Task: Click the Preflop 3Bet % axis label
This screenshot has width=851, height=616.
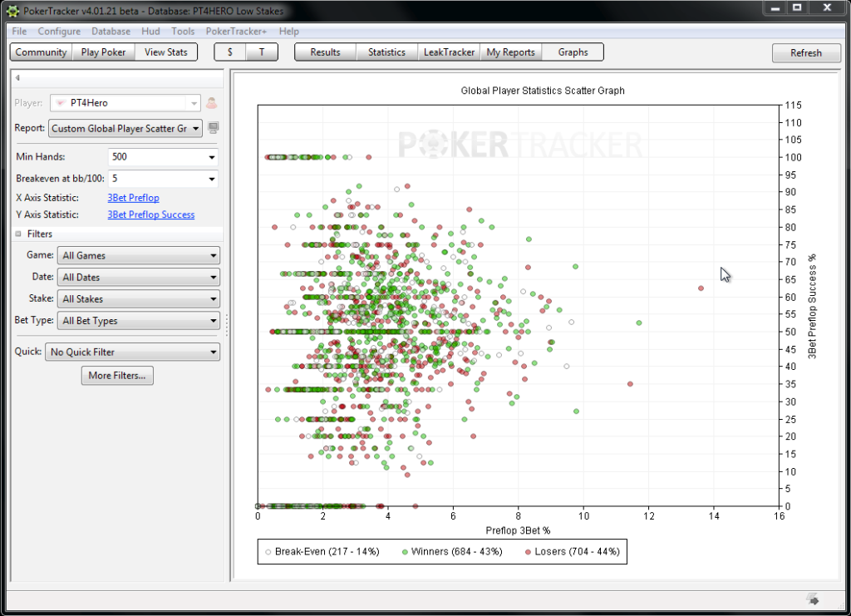Action: click(518, 530)
